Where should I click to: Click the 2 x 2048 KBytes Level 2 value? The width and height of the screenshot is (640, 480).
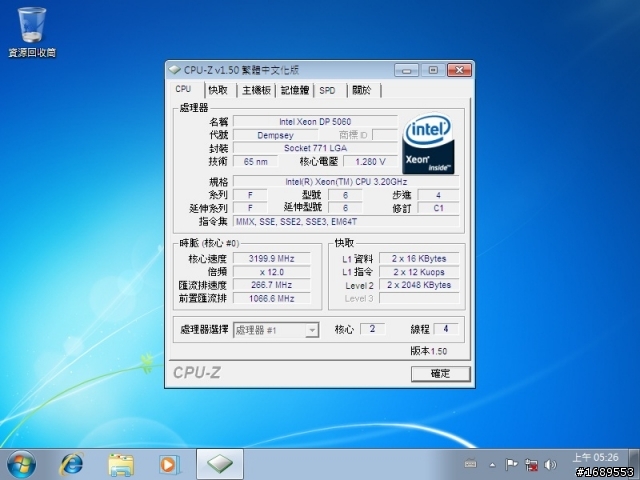pyautogui.click(x=419, y=285)
